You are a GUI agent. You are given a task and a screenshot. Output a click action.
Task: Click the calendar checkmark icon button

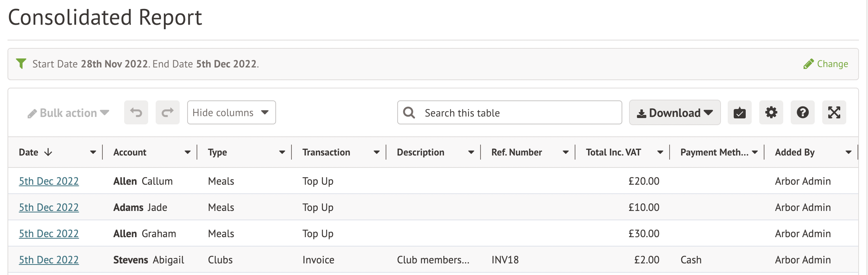(739, 112)
